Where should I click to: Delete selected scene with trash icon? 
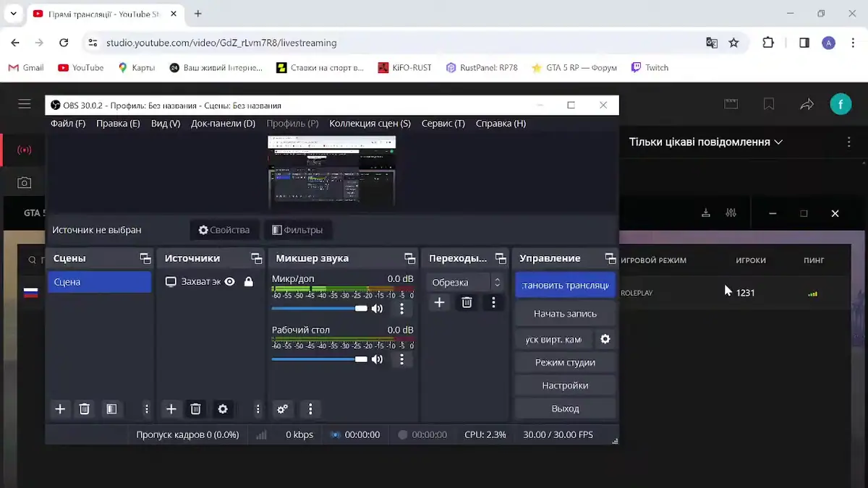coord(85,409)
